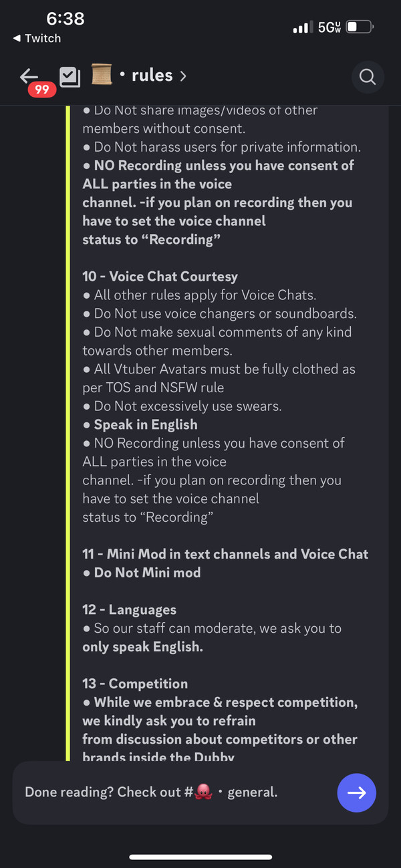Tap the octopus emoji in the banner
Viewport: 401px width, 868px height.
pos(203,792)
